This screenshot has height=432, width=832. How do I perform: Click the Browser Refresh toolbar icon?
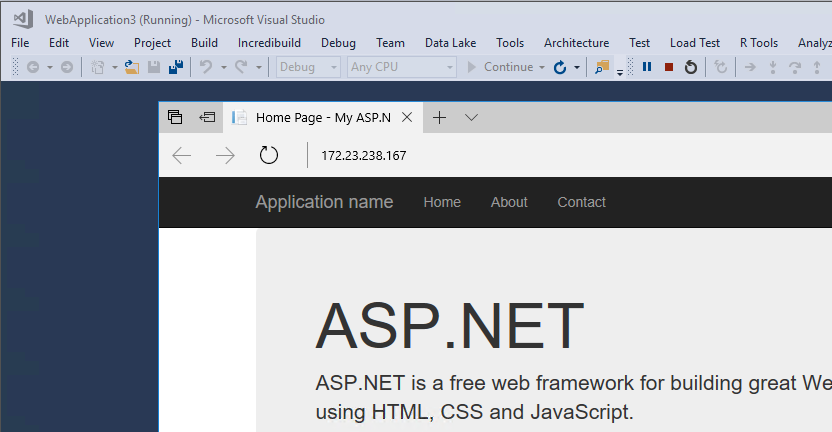560,67
